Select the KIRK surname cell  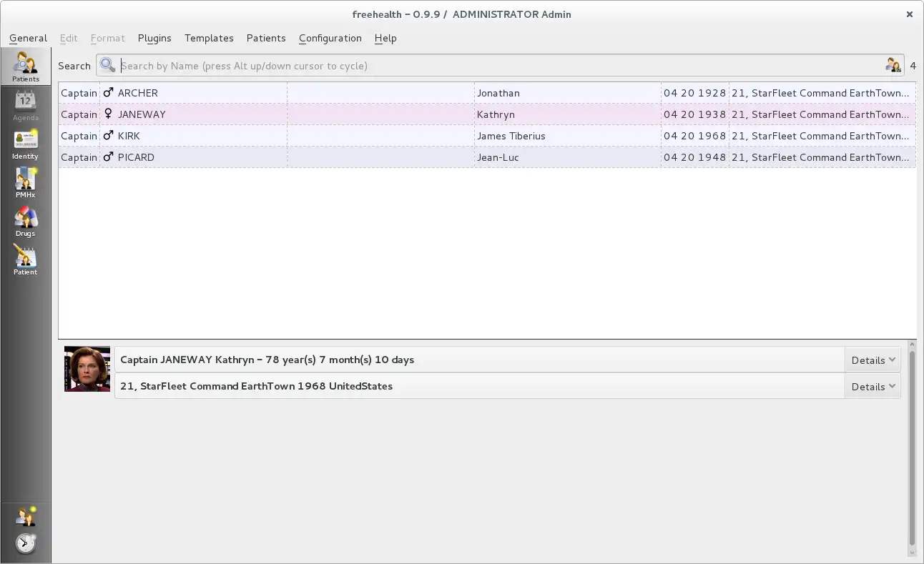click(x=194, y=136)
